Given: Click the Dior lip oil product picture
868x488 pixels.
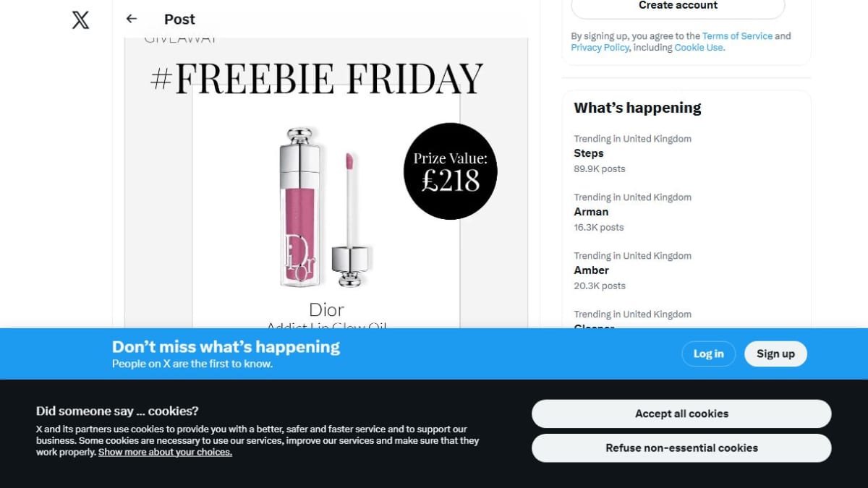Looking at the screenshot, I should coord(325,207).
